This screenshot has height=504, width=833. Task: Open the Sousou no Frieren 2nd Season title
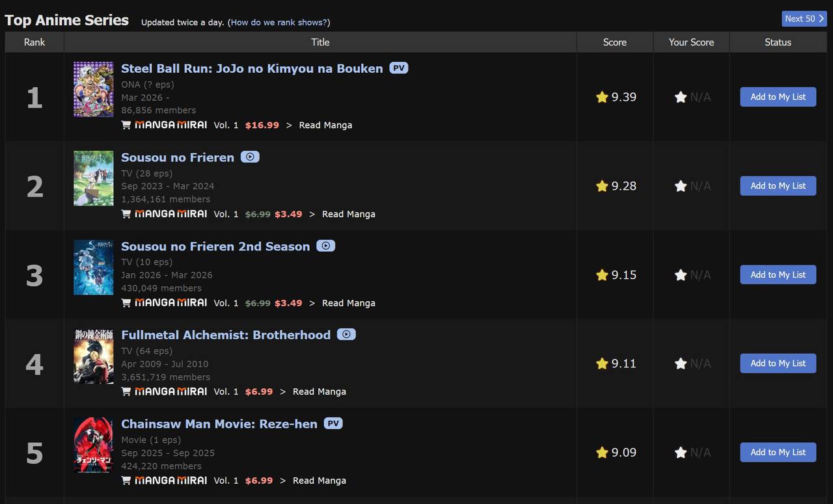(215, 246)
